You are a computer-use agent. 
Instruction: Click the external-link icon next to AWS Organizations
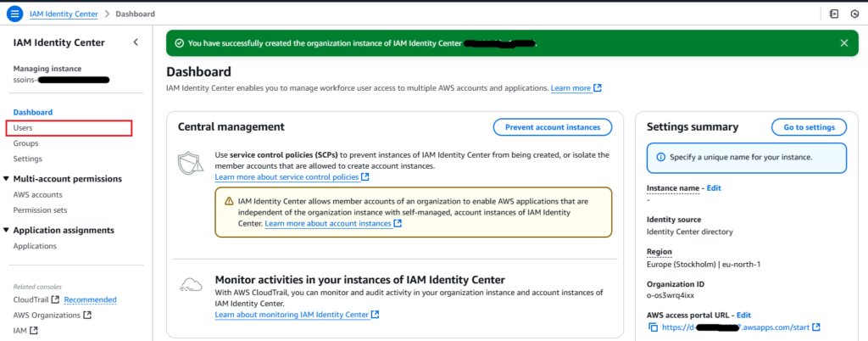coord(87,316)
